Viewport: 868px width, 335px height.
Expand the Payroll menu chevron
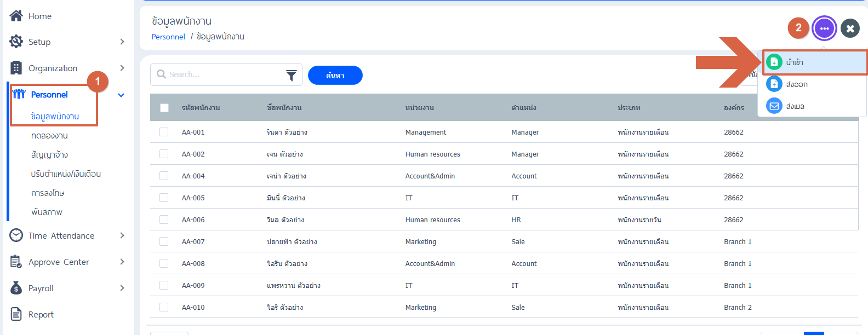[x=122, y=288]
